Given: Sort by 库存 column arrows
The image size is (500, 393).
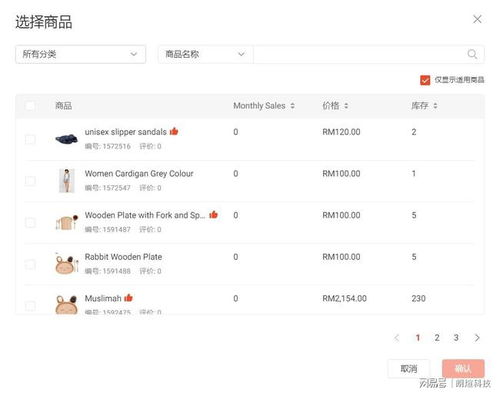Looking at the screenshot, I should (435, 106).
